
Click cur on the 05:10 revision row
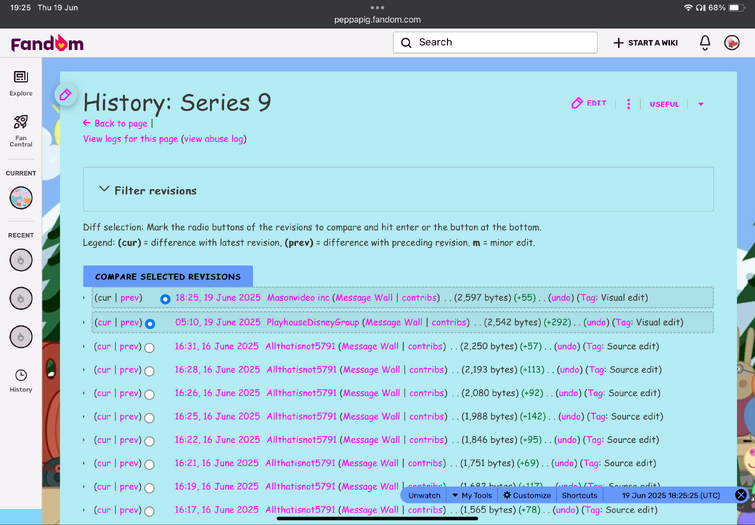point(104,322)
